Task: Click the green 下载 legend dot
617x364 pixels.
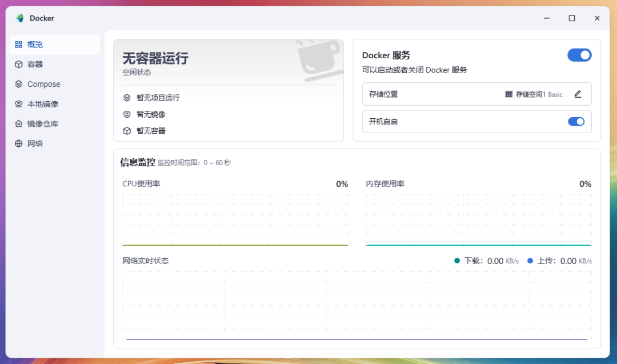Action: tap(457, 261)
